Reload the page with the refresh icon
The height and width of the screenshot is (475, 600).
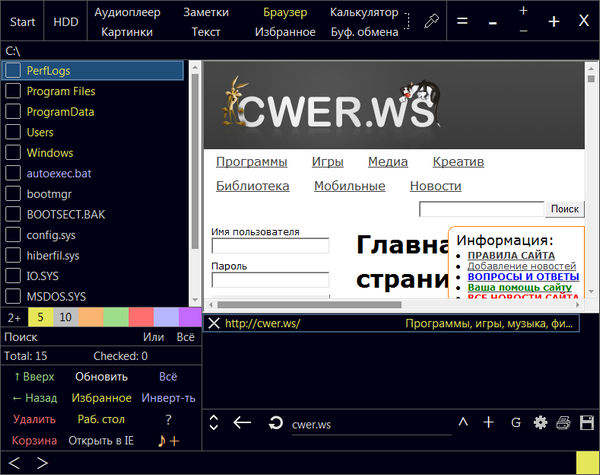coord(275,423)
